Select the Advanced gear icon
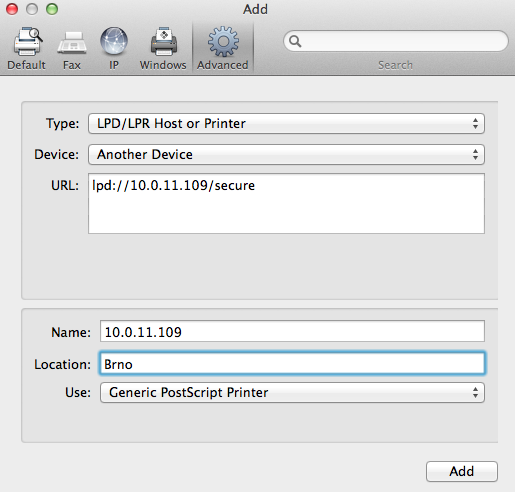 tap(223, 41)
